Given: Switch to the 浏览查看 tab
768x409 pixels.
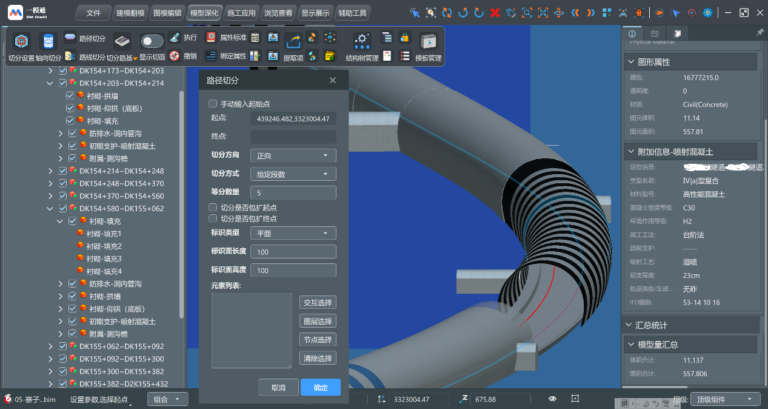Looking at the screenshot, I should tap(278, 13).
